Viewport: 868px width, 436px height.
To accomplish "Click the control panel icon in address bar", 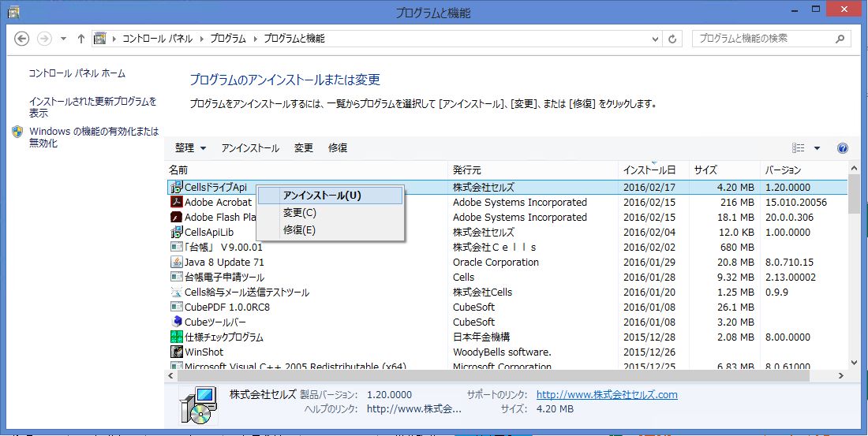I will pyautogui.click(x=99, y=39).
